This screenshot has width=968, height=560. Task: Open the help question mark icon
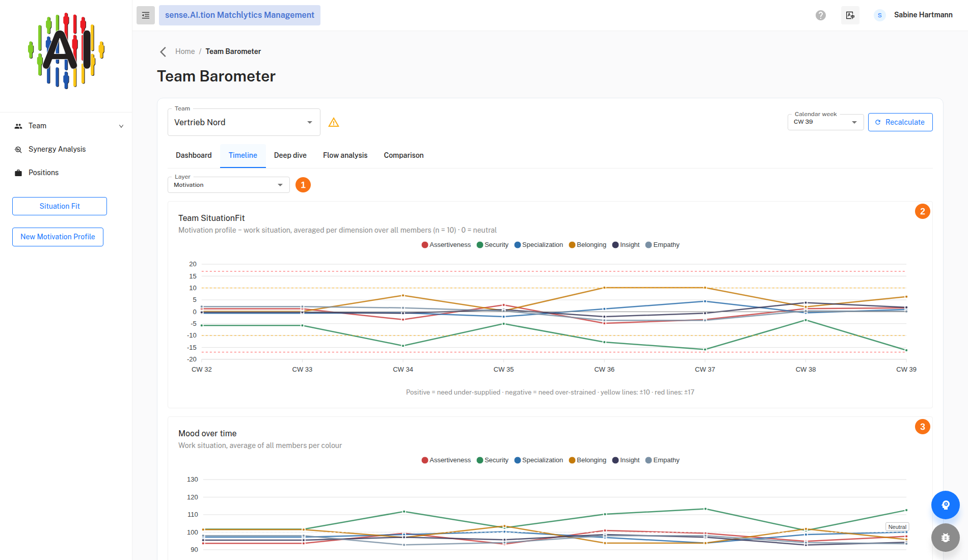[x=821, y=15]
